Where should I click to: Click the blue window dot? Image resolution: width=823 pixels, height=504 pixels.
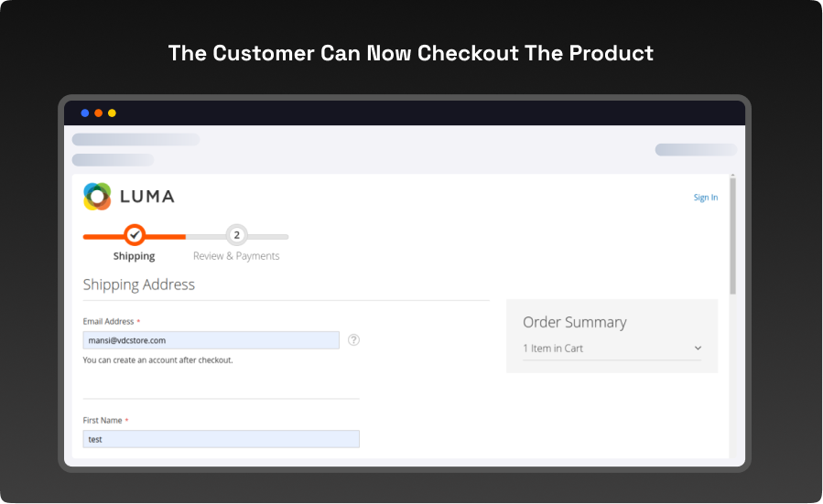85,113
